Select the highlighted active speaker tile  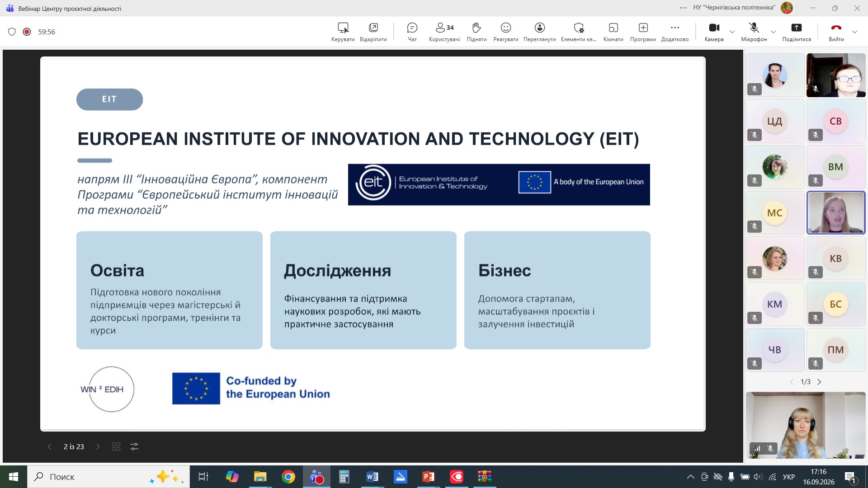pyautogui.click(x=836, y=213)
